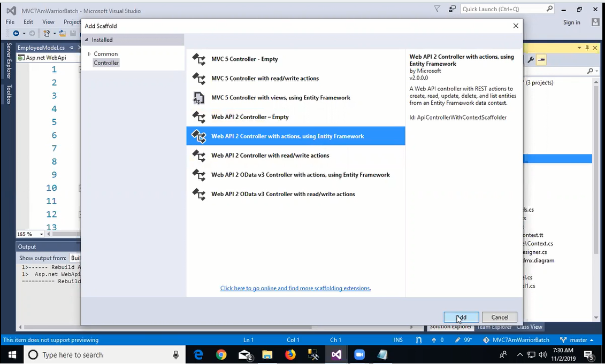Open the New Project dropdown arrow
605x364 pixels.
(55, 34)
